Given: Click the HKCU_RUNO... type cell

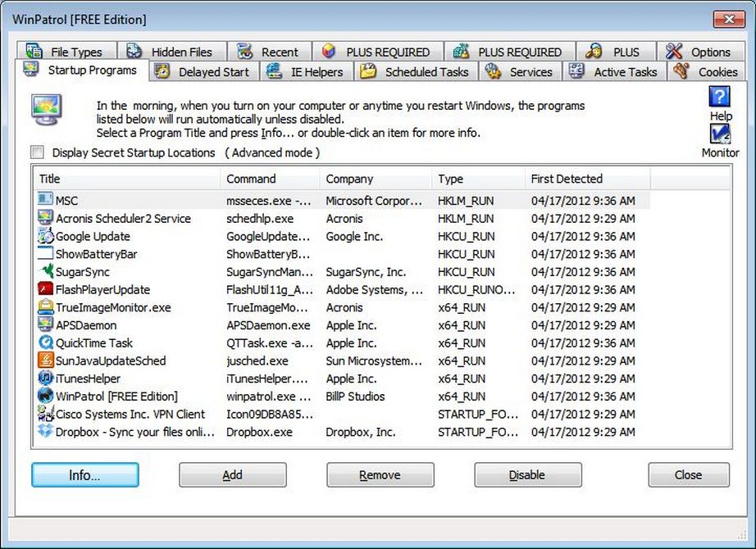Looking at the screenshot, I should pyautogui.click(x=476, y=290).
